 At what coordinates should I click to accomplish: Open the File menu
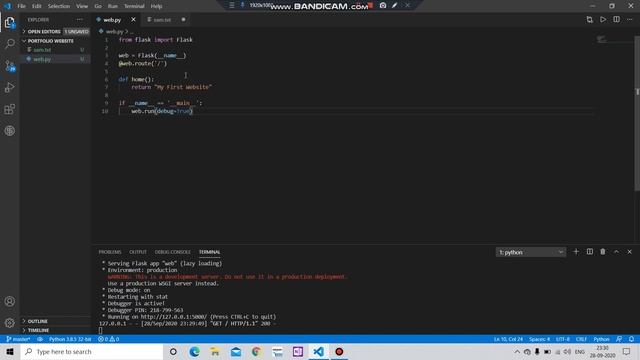pyautogui.click(x=21, y=6)
